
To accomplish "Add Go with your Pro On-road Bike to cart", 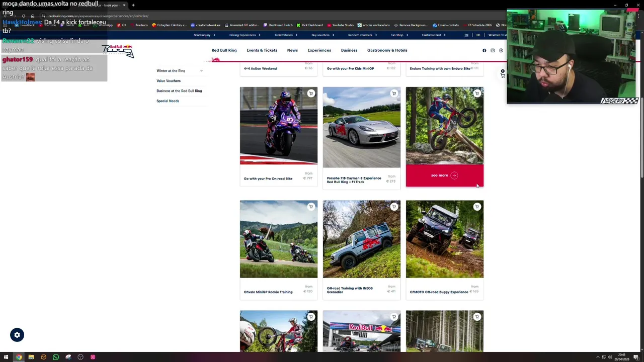I will (x=311, y=94).
